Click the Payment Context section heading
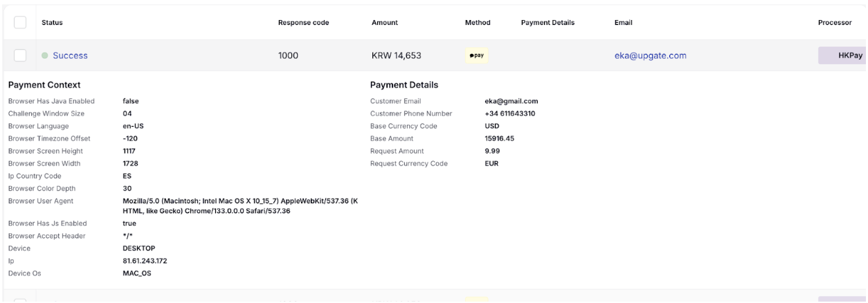Screen dimensions: 868x303 pyautogui.click(x=44, y=85)
